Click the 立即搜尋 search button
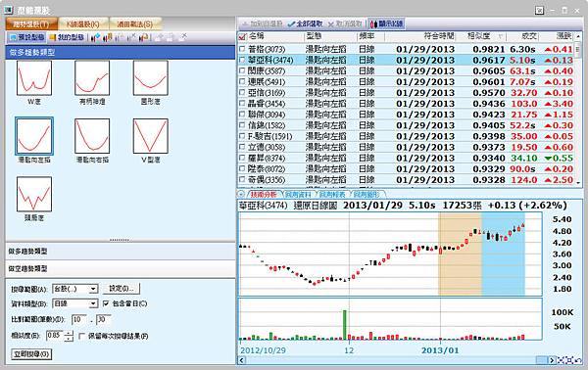 pyautogui.click(x=31, y=354)
